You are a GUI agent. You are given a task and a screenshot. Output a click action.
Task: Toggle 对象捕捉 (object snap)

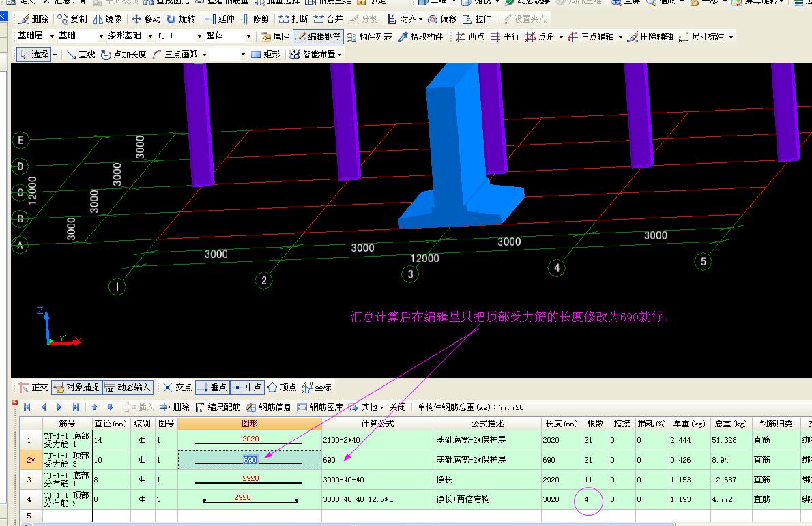click(x=76, y=388)
